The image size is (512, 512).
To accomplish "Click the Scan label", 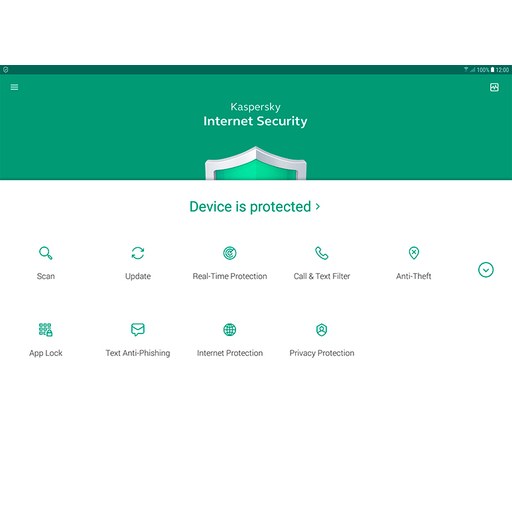I will pyautogui.click(x=46, y=276).
